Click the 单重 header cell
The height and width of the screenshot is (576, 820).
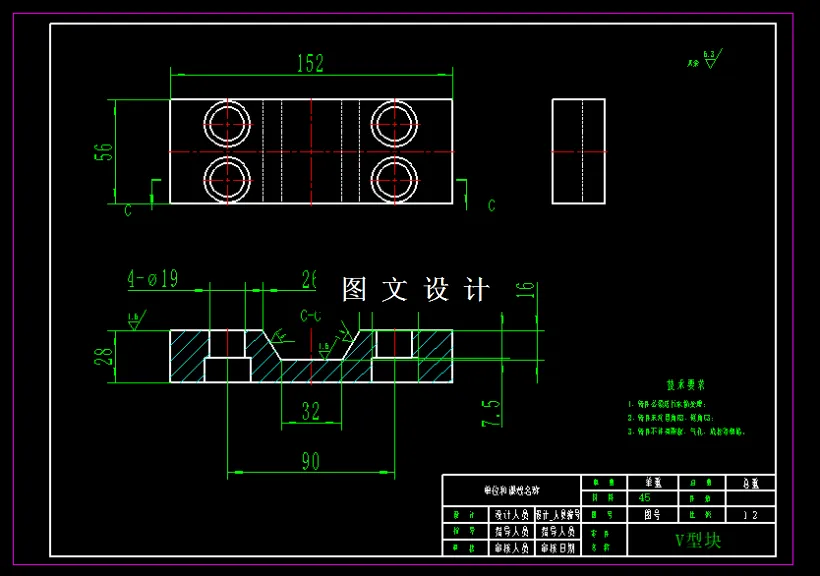[x=653, y=483]
